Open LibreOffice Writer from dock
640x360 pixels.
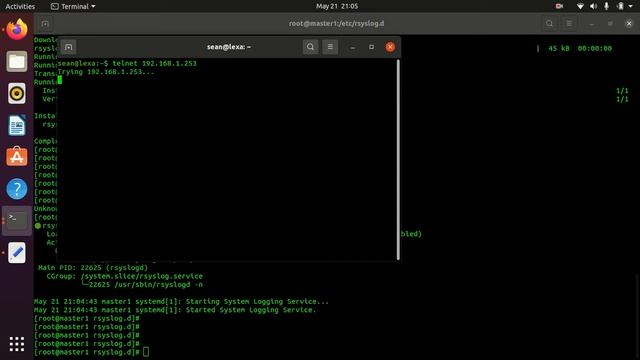[17, 125]
